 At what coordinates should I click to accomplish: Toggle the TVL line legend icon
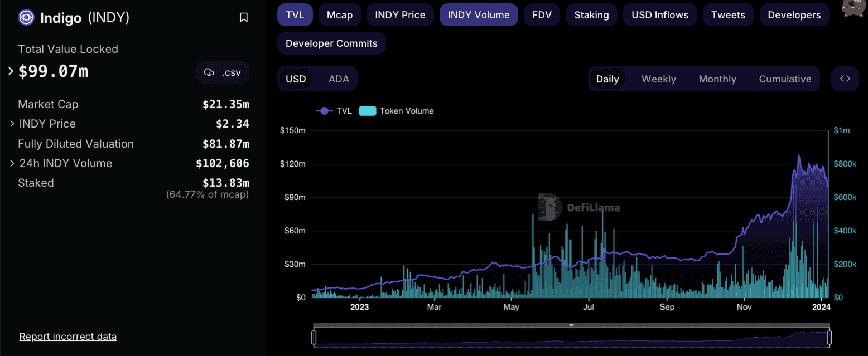[x=324, y=111]
